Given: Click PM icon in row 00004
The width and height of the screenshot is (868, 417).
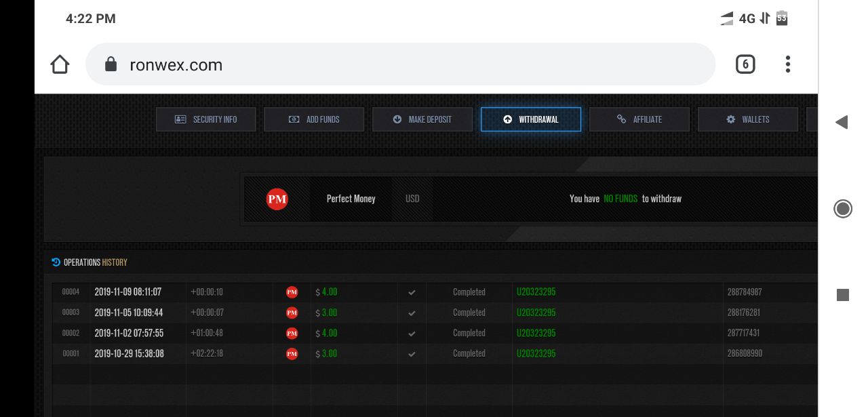Looking at the screenshot, I should [292, 292].
